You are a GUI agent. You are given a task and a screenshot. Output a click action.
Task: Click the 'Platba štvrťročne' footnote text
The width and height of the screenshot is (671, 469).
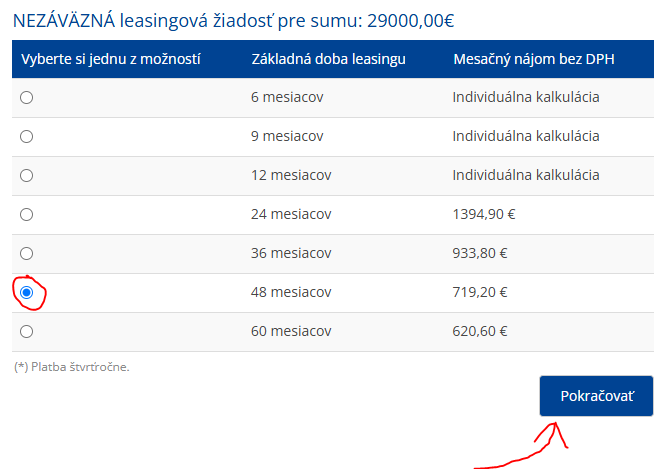71,367
